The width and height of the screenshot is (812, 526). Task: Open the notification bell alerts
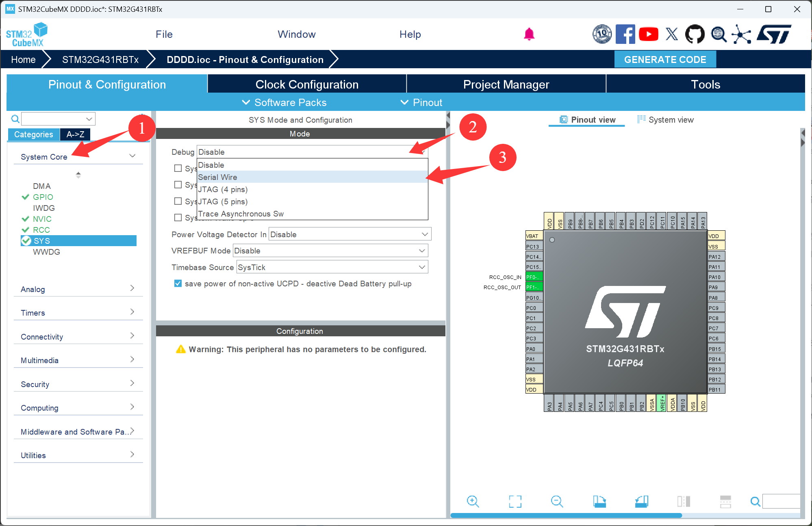[x=529, y=34]
